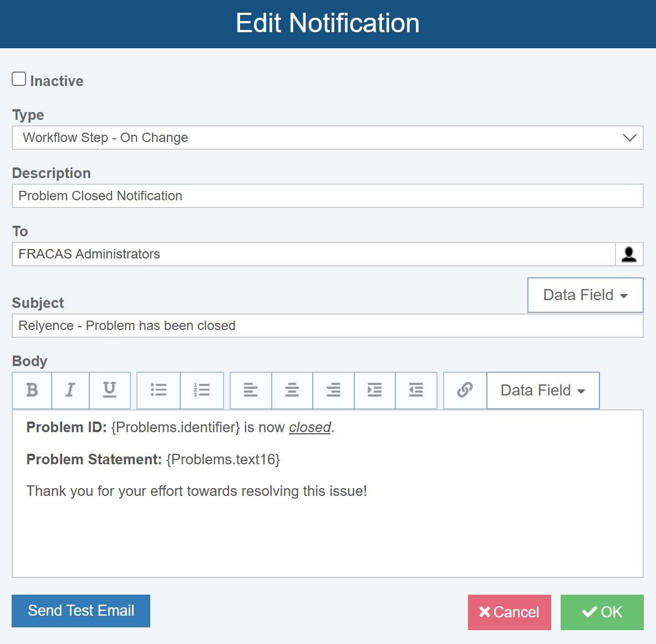Confirm changes with OK button

pyautogui.click(x=602, y=612)
